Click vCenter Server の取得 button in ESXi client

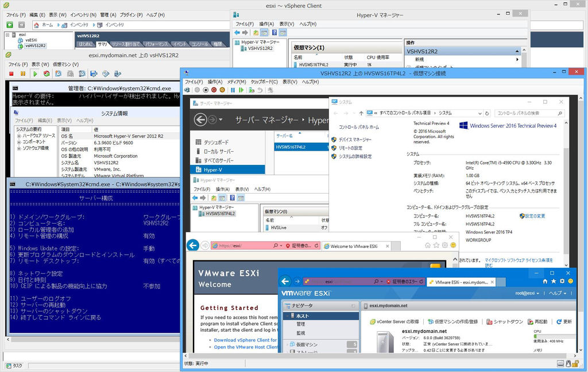(394, 322)
